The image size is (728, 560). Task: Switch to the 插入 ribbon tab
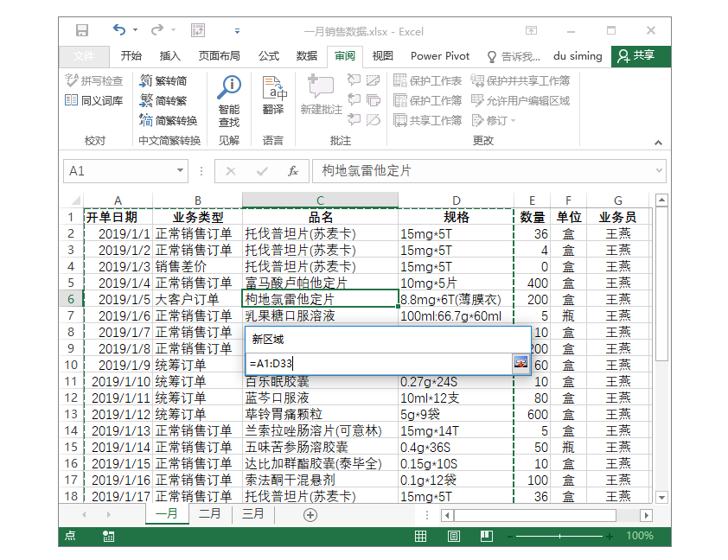(x=170, y=56)
